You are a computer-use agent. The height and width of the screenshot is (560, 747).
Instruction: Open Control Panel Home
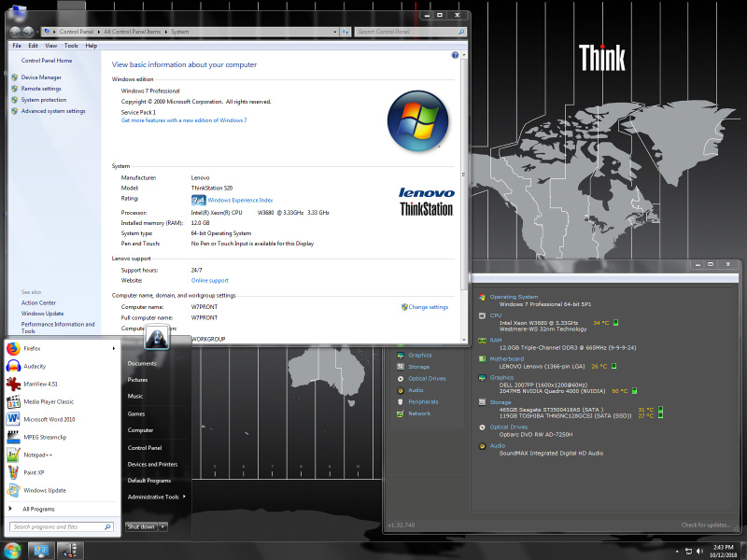click(47, 61)
